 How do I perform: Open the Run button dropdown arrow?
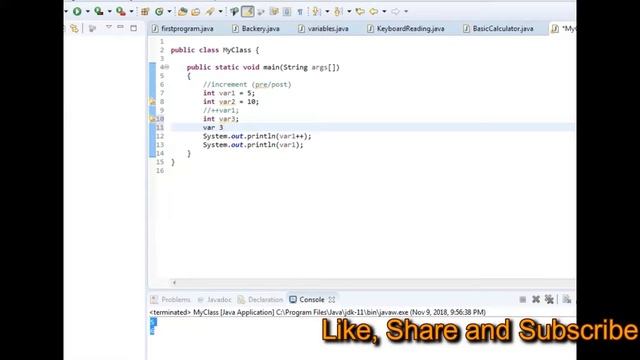87,11
